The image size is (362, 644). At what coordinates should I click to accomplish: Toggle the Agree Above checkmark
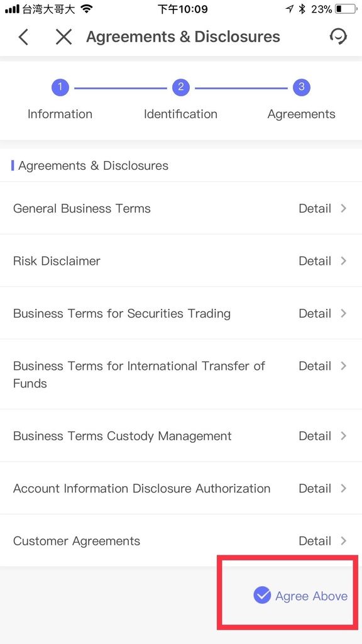(262, 595)
